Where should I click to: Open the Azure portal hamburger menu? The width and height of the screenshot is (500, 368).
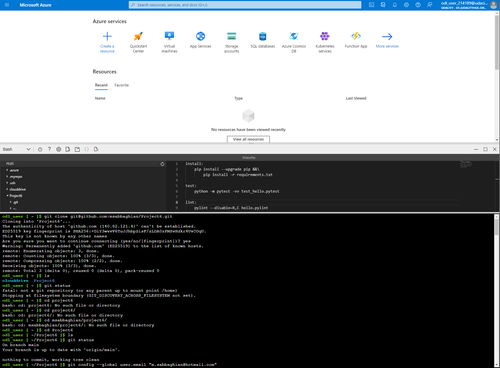pyautogui.click(x=7, y=5)
